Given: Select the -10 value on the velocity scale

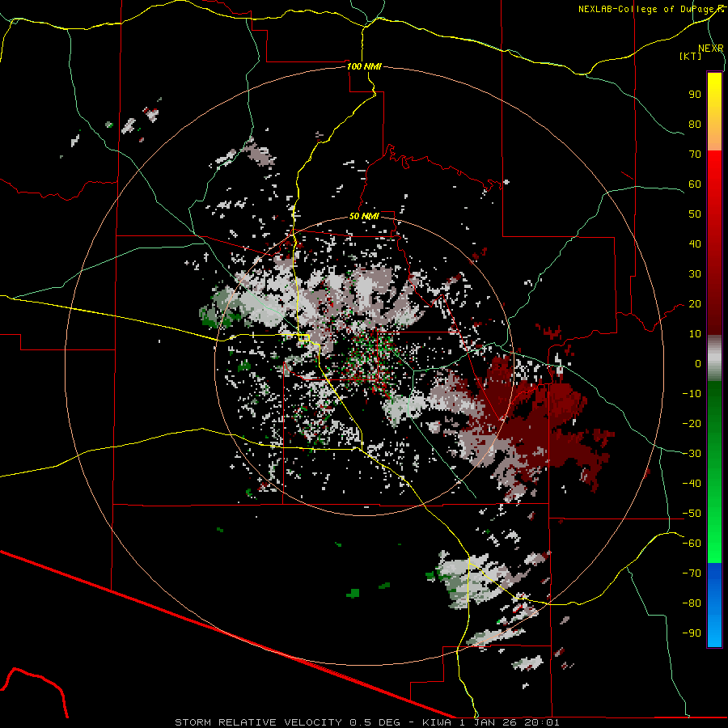Looking at the screenshot, I should point(692,394).
